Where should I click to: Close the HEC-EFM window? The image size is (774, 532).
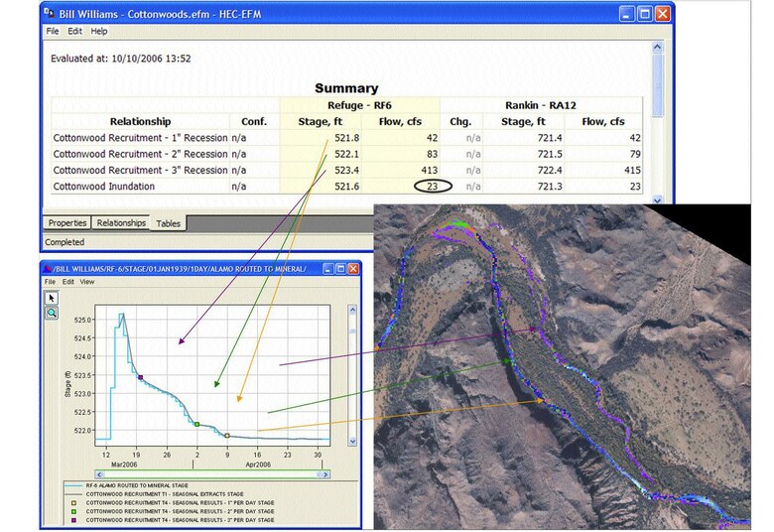[663, 14]
